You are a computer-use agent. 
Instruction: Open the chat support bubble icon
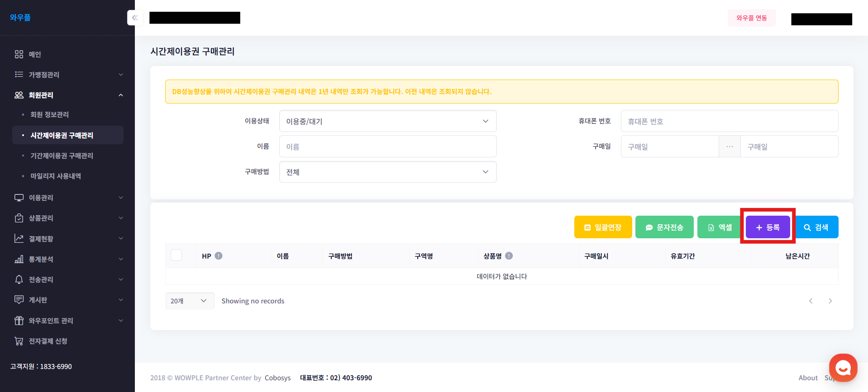click(x=843, y=368)
